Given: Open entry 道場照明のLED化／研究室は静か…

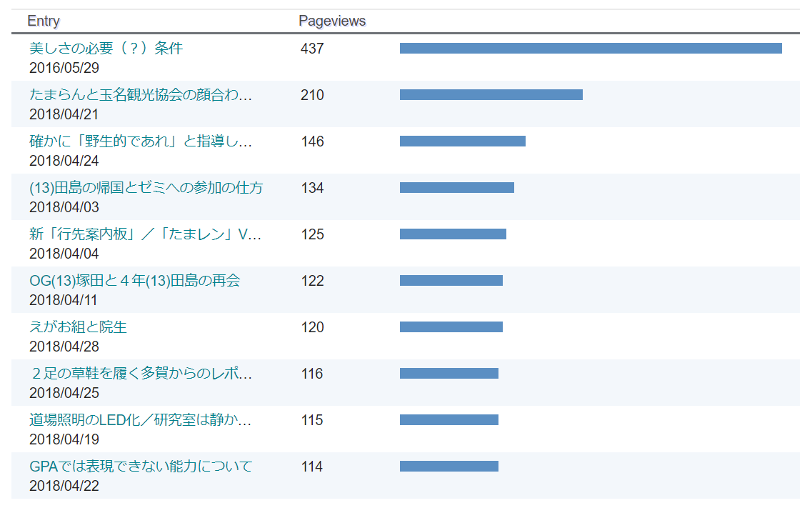Looking at the screenshot, I should pos(141,419).
